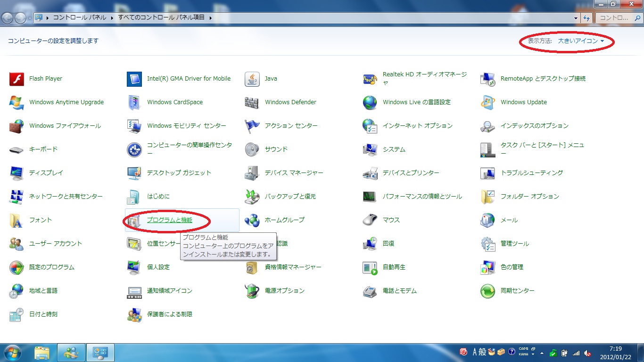Open RemoteApp とデスクトップ接続 icon
Screen dimensions: 644x362
(x=488, y=79)
